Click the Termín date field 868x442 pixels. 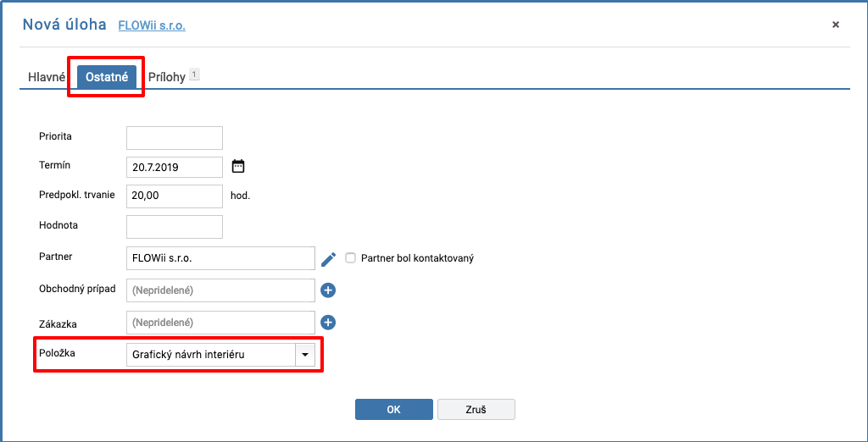point(175,167)
